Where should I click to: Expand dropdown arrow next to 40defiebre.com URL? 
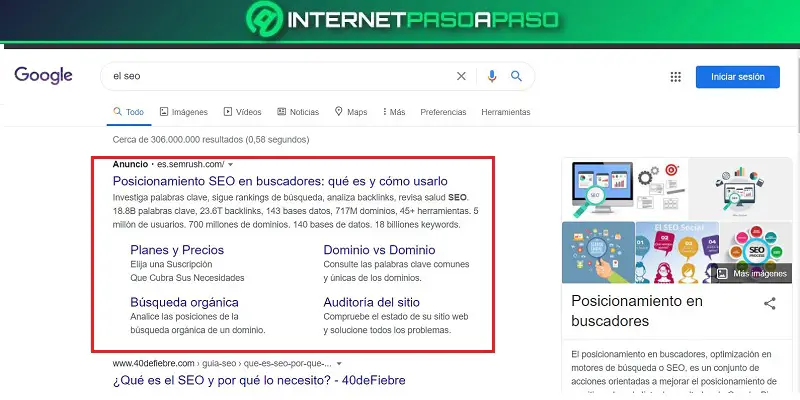(339, 364)
